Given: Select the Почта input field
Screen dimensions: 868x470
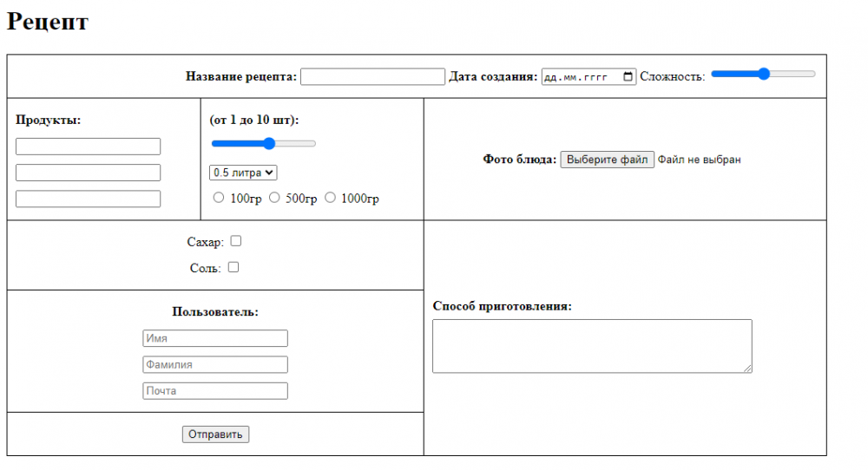Looking at the screenshot, I should click(214, 391).
